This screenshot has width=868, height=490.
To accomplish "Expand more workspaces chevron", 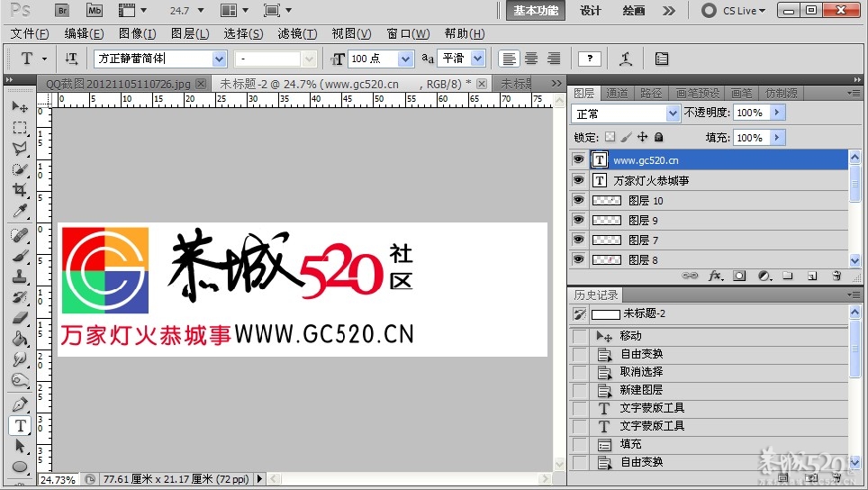I will pyautogui.click(x=669, y=11).
